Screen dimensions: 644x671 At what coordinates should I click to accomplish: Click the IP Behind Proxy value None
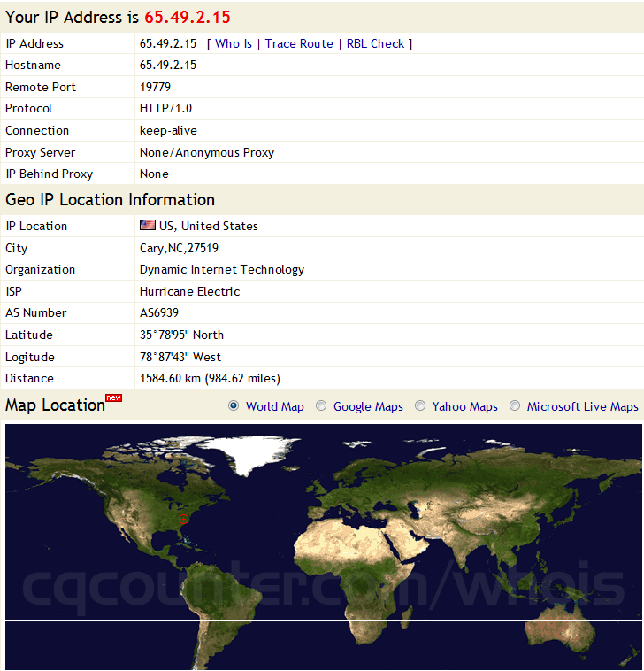coord(154,174)
